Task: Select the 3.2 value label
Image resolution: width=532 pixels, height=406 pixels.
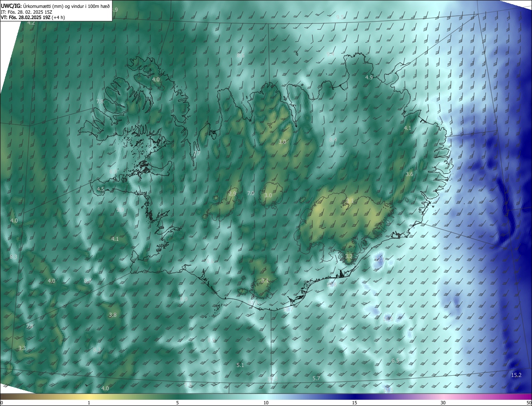Action: 349,257
